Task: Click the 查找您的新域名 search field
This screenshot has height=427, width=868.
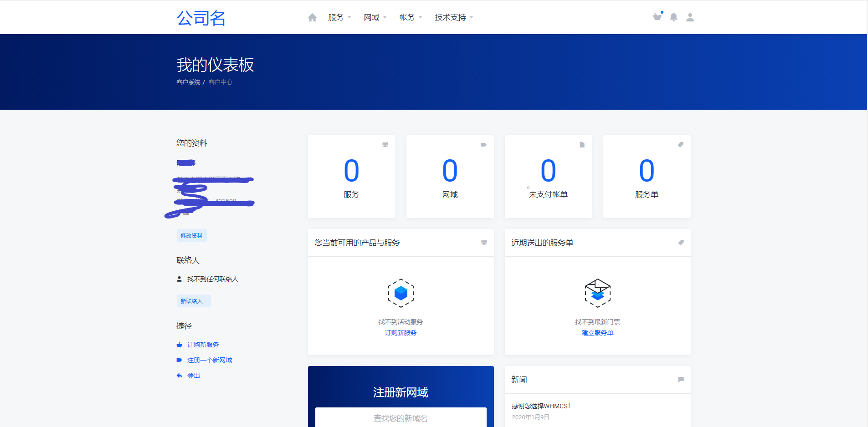Action: click(x=401, y=418)
